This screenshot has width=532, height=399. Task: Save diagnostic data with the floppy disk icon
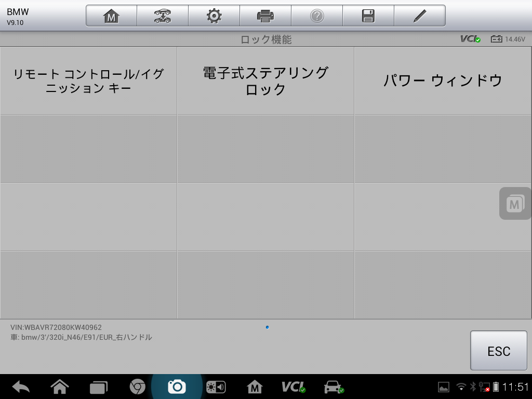368,15
